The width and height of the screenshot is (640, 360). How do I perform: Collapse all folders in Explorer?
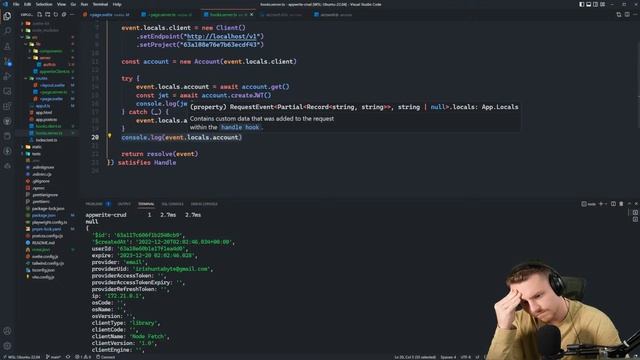pyautogui.click(x=64, y=14)
